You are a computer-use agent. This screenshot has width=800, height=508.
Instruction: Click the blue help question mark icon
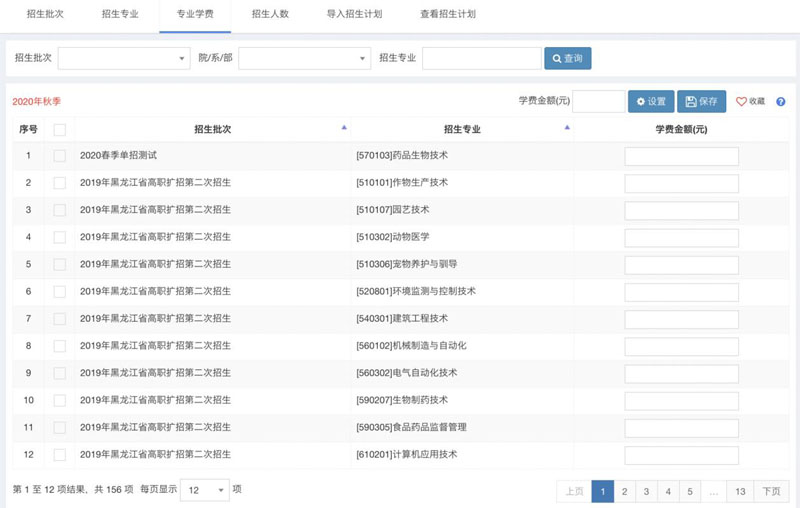(x=780, y=102)
